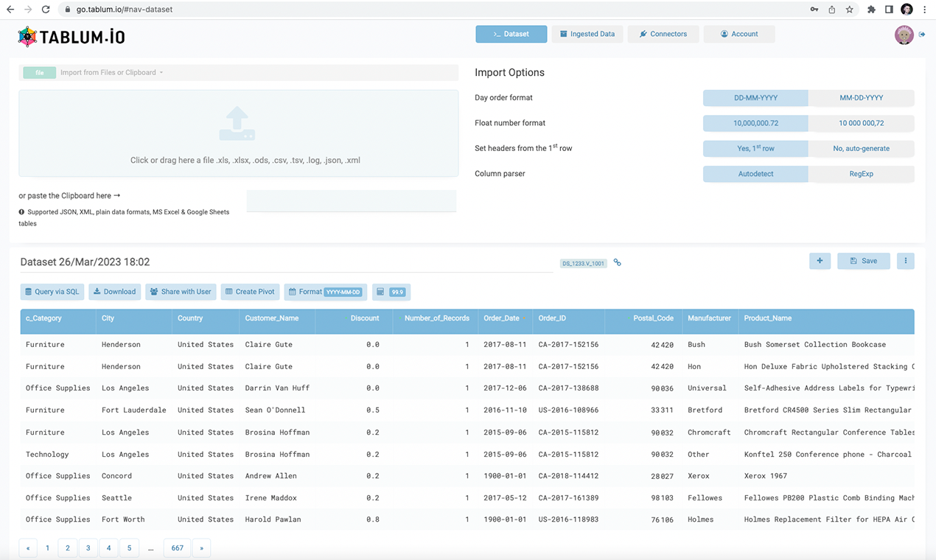Bookmark this page with the star
The image size is (936, 560).
pyautogui.click(x=850, y=10)
